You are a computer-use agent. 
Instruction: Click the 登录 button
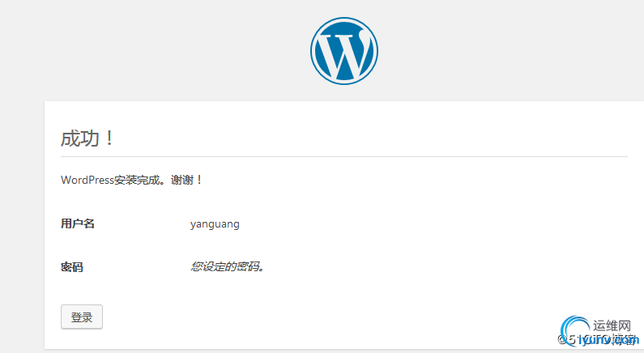82,317
